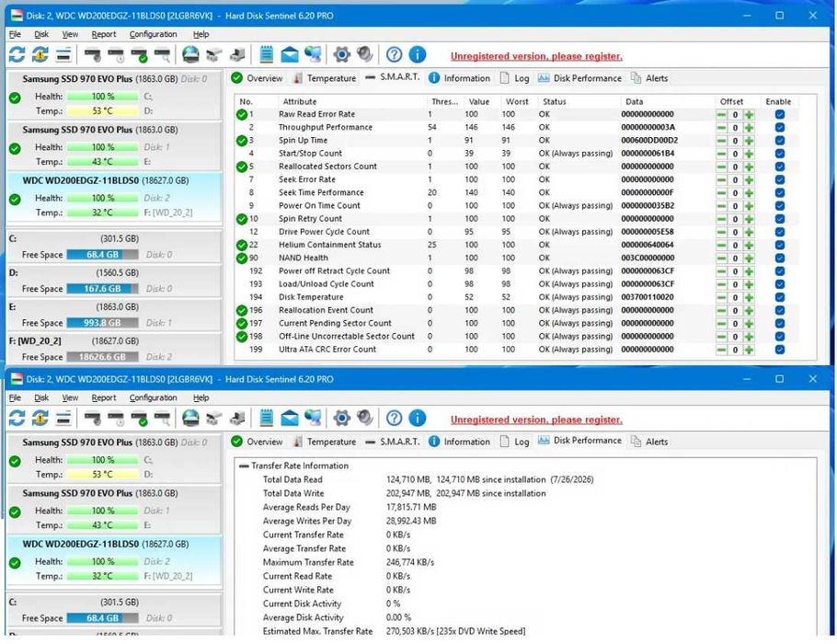
Task: Sort by the Status column header
Action: [x=579, y=101]
